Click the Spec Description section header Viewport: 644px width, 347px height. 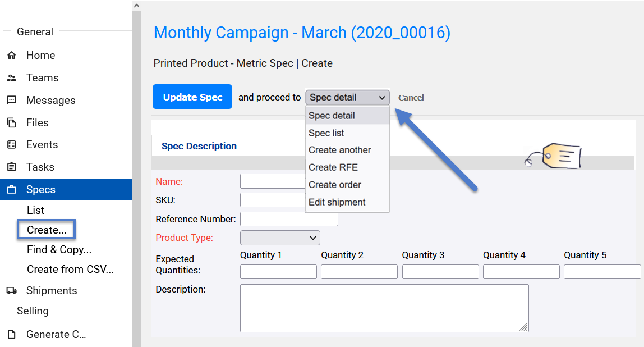pyautogui.click(x=199, y=147)
